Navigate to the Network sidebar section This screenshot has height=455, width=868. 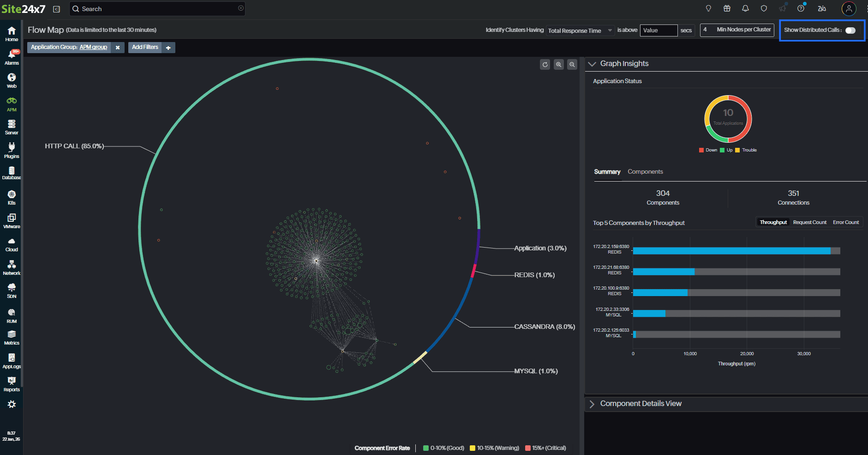11,266
